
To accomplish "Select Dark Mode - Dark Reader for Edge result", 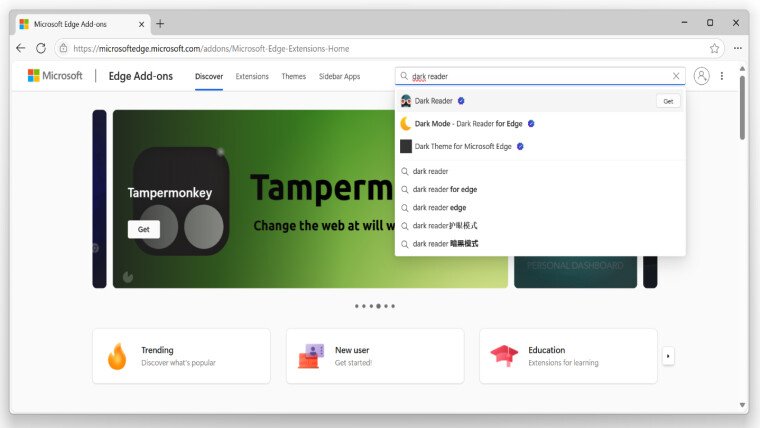I will click(540, 124).
